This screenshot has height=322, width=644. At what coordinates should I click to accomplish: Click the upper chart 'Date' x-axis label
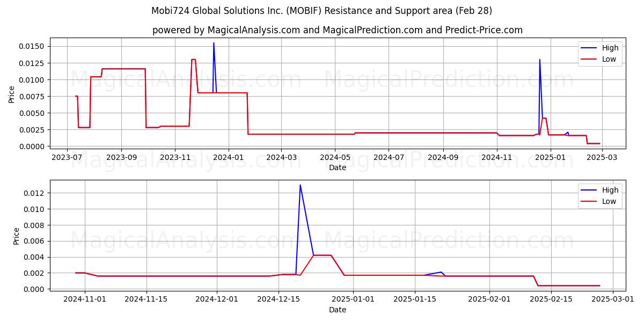[338, 167]
